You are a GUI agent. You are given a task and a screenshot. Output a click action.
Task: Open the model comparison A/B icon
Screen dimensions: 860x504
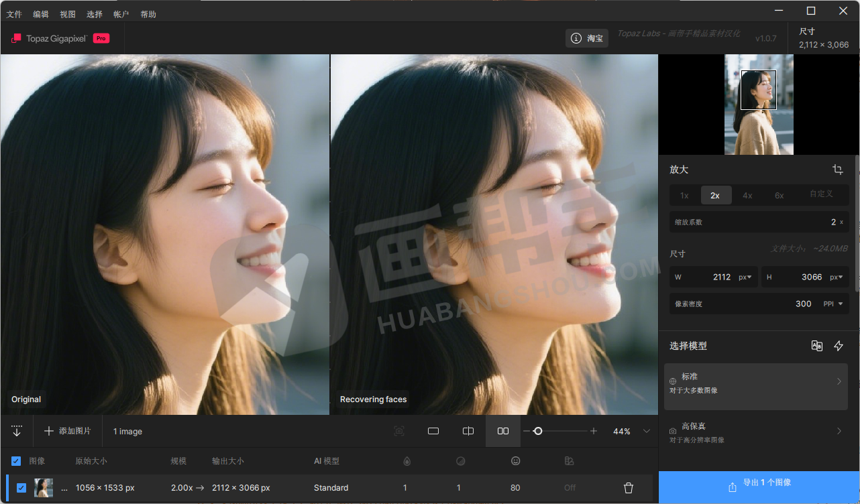tap(816, 346)
